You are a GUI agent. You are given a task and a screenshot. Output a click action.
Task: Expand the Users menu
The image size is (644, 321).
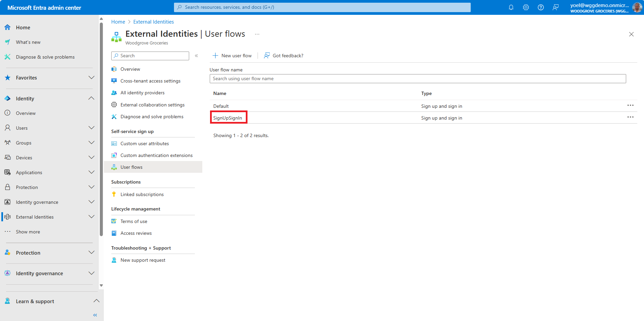click(x=91, y=128)
